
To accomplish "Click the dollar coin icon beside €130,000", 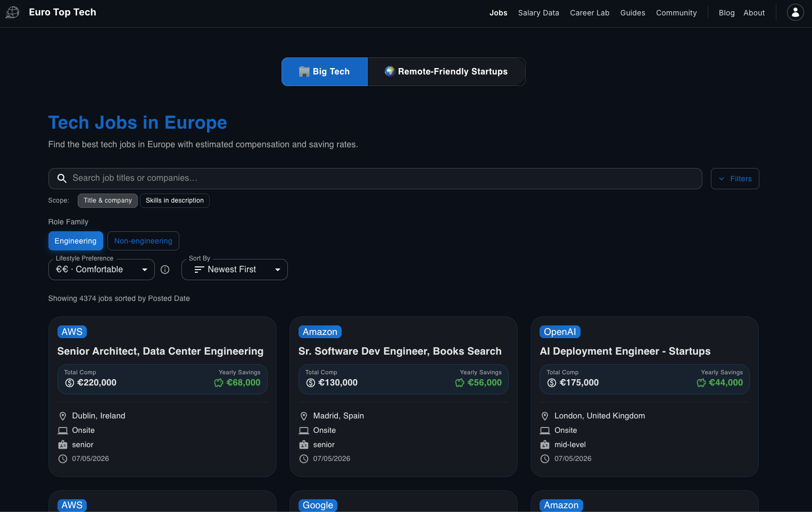I will [311, 383].
